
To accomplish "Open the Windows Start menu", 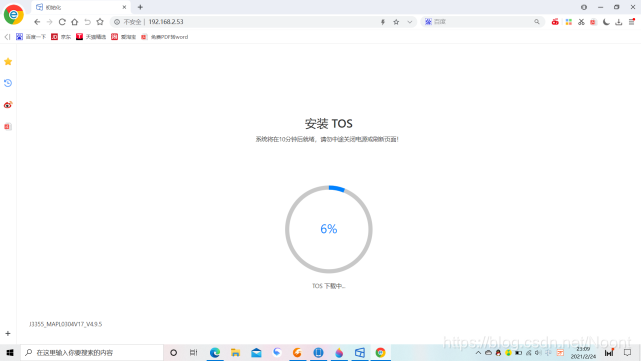I will 10,352.
